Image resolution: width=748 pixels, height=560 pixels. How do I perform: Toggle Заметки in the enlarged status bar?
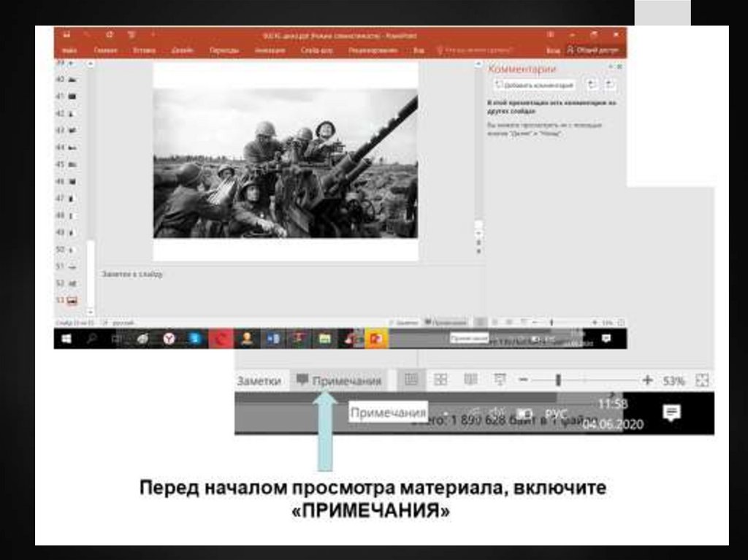[259, 380]
